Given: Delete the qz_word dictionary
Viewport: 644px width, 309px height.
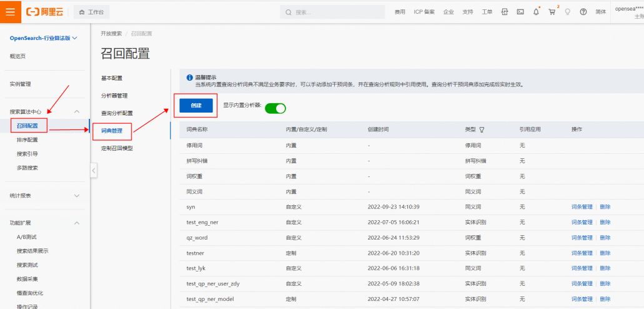Looking at the screenshot, I should 605,238.
